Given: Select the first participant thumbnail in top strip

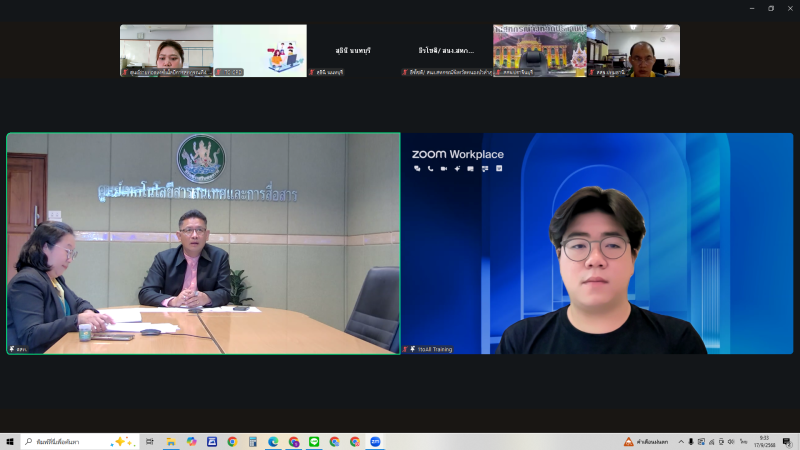Looking at the screenshot, I should [166, 50].
